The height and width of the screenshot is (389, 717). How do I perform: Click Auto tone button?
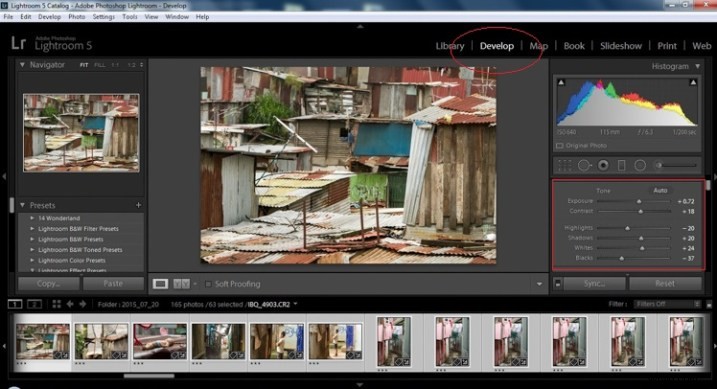pyautogui.click(x=660, y=191)
